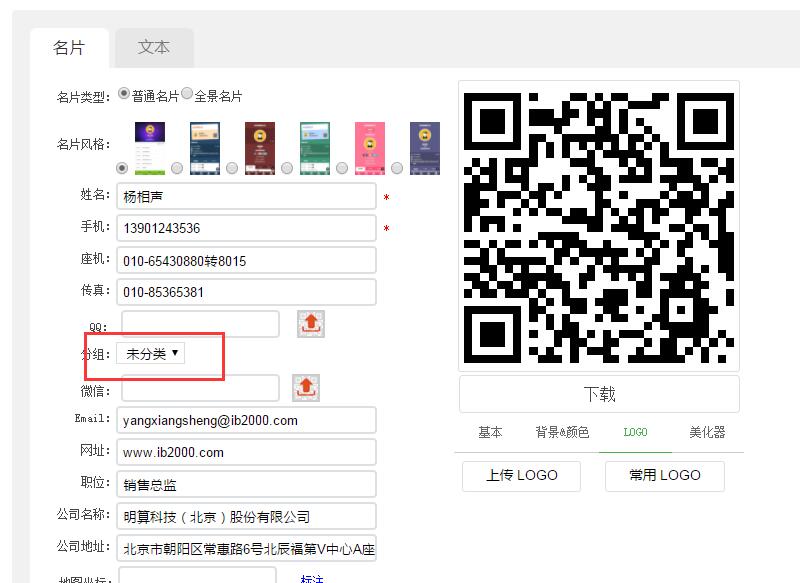Open the 基本 settings tab
The image size is (800, 583).
pos(490,432)
